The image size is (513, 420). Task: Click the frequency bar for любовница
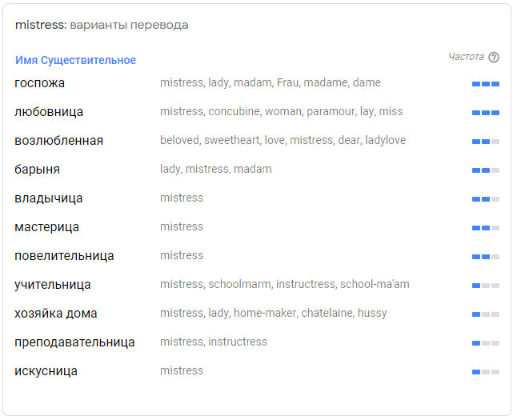(x=485, y=113)
